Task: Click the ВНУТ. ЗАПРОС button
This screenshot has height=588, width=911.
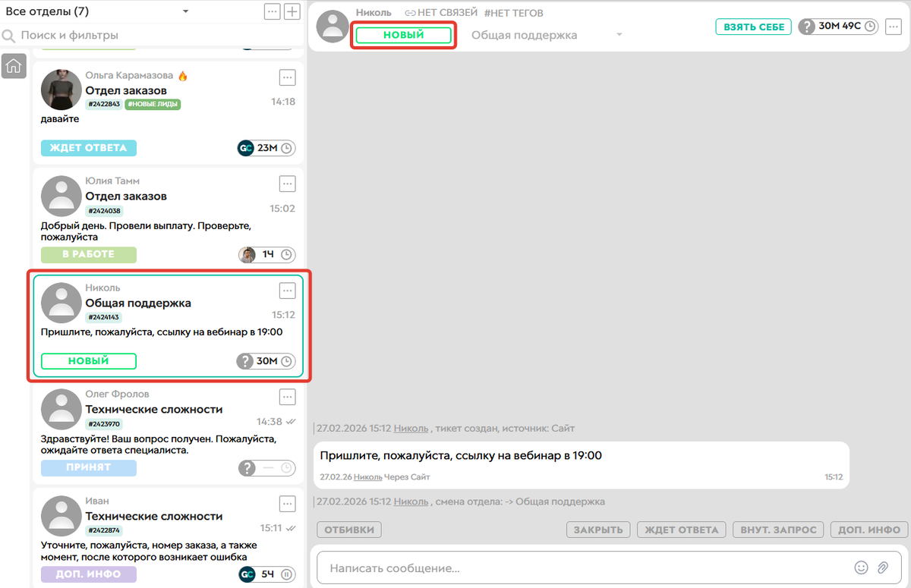Action: tap(778, 530)
